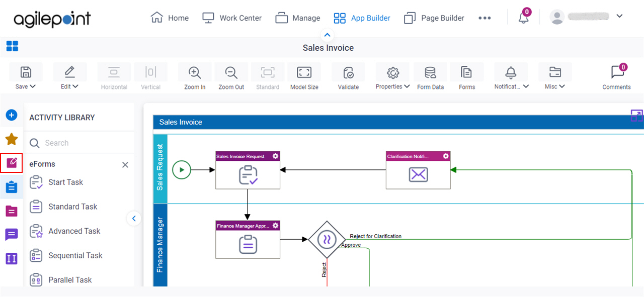Select the blue clipboard sidebar icon

pyautogui.click(x=12, y=187)
